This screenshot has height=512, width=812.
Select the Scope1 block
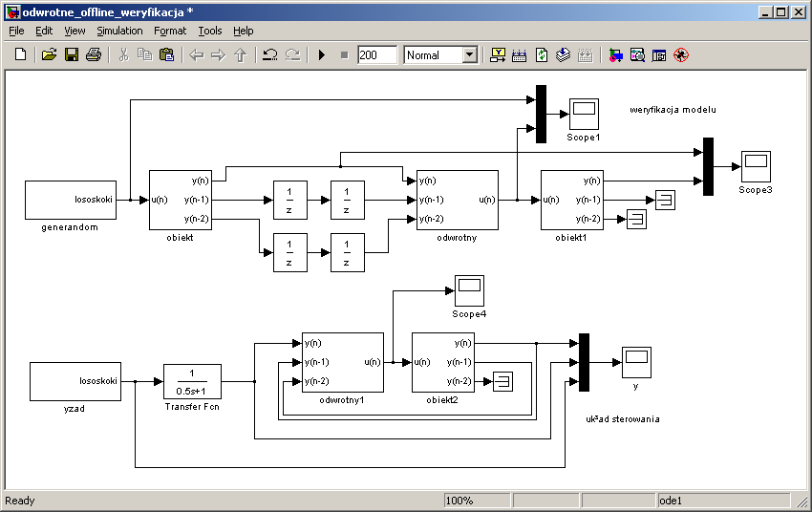583,114
